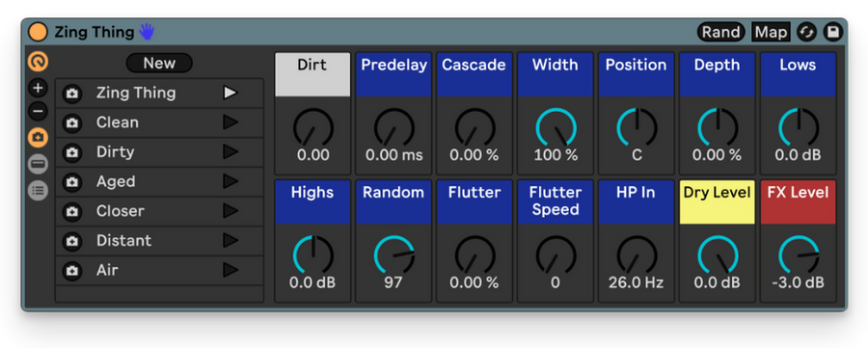The width and height of the screenshot is (868, 348).
Task: Click the Position macro knob
Action: click(x=637, y=128)
